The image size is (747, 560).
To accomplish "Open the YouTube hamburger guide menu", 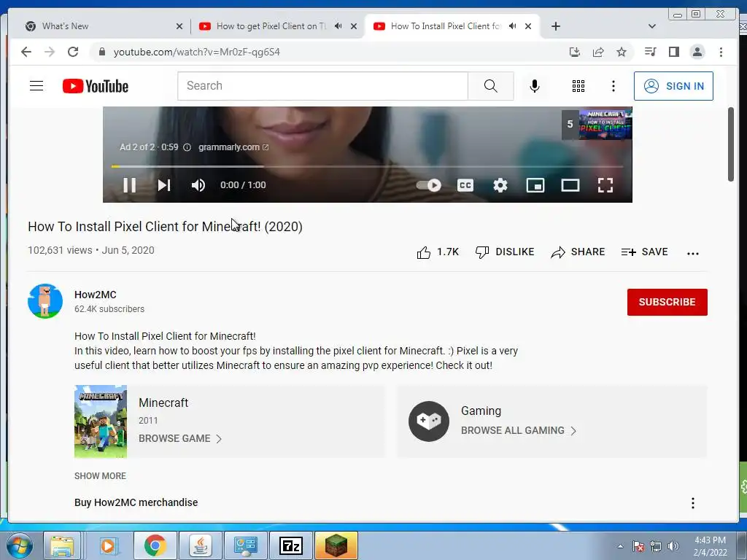I will pyautogui.click(x=36, y=86).
